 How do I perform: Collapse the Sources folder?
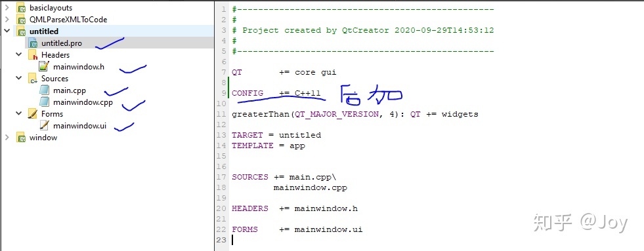point(19,79)
